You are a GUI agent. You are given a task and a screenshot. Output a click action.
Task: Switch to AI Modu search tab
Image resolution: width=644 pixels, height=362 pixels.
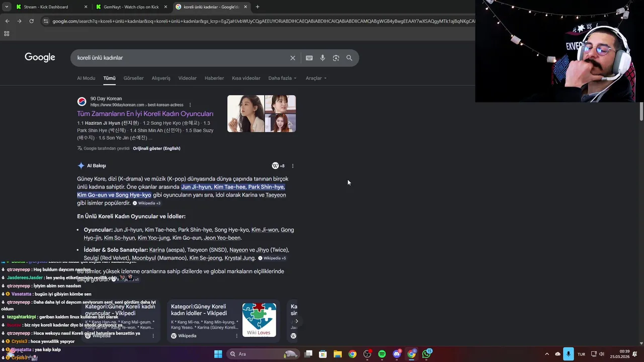pyautogui.click(x=86, y=78)
